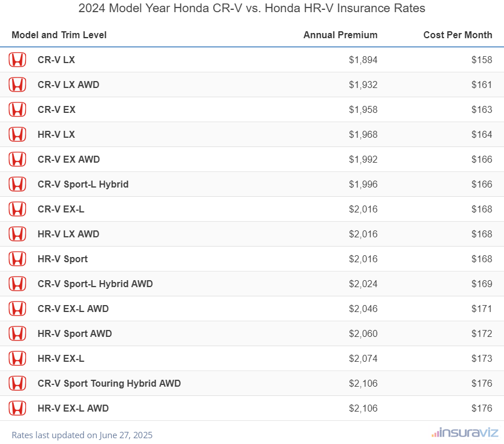Click the Honda logo beside CR-V EX-L
This screenshot has width=504, height=444.
click(17, 209)
